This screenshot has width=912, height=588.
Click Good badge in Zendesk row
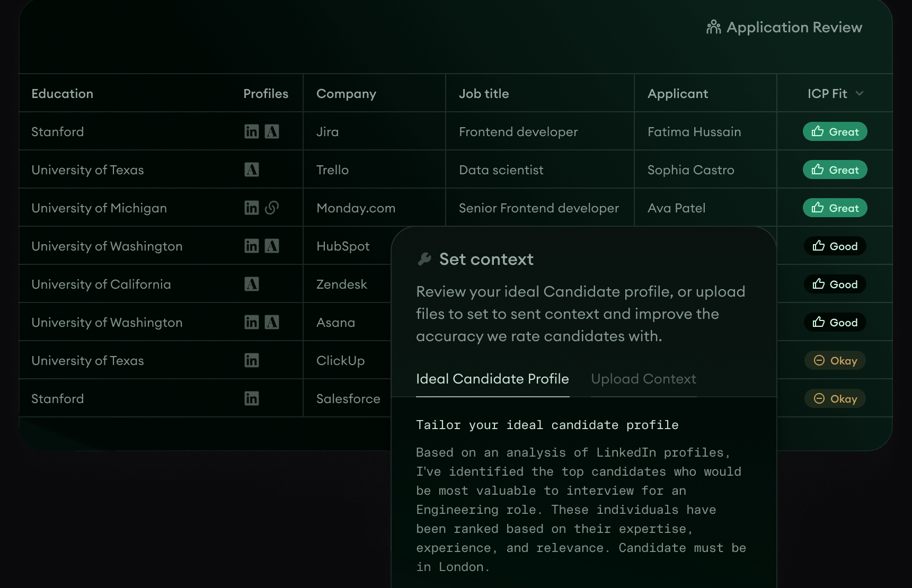click(x=835, y=284)
